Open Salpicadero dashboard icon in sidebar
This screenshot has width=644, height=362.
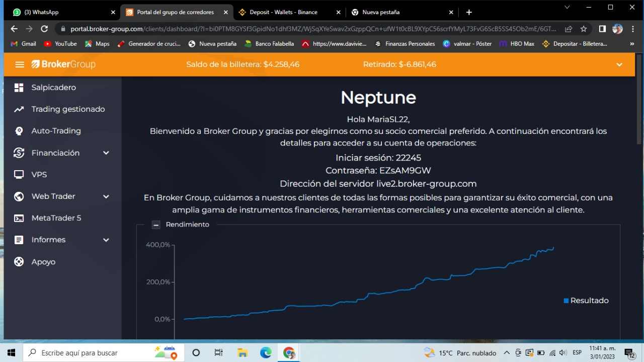click(19, 88)
